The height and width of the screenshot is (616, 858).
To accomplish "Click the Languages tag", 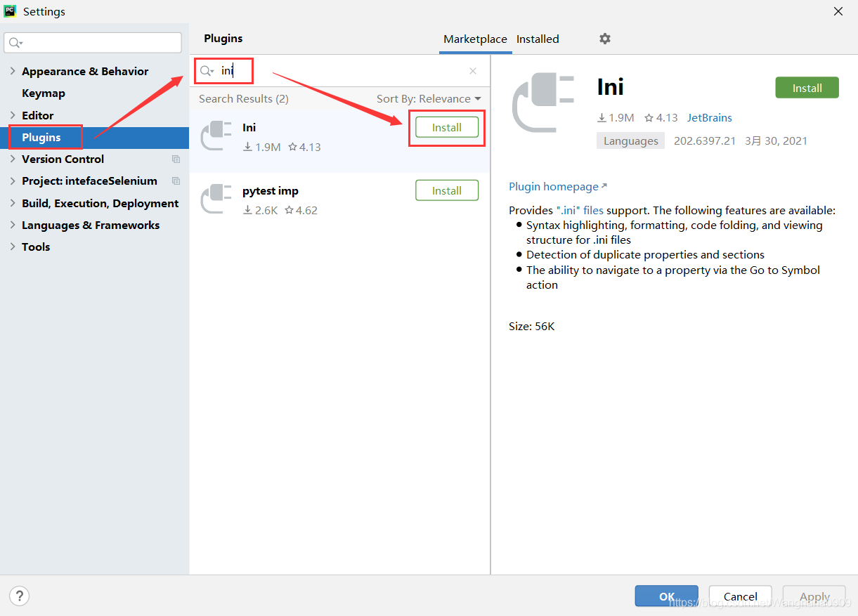I will (631, 141).
